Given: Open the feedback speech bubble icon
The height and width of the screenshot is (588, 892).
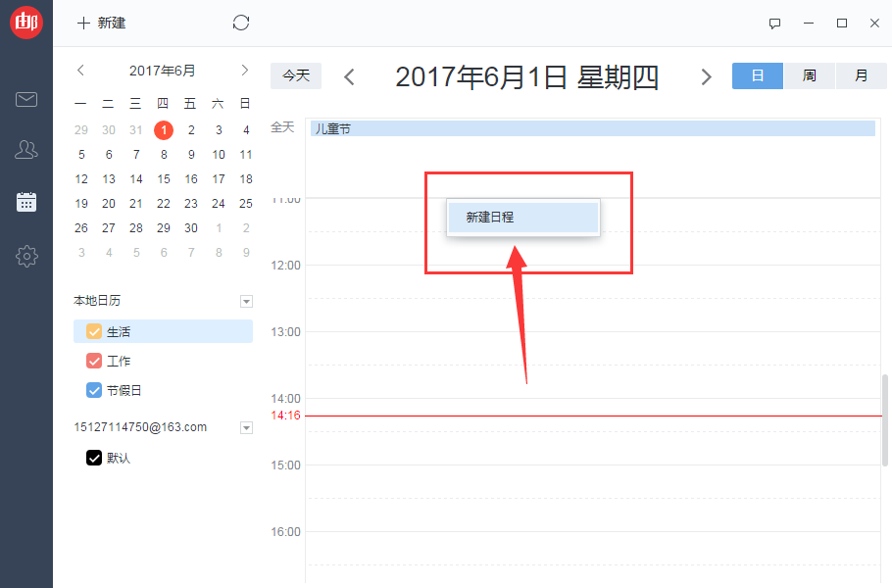Looking at the screenshot, I should click(774, 23).
